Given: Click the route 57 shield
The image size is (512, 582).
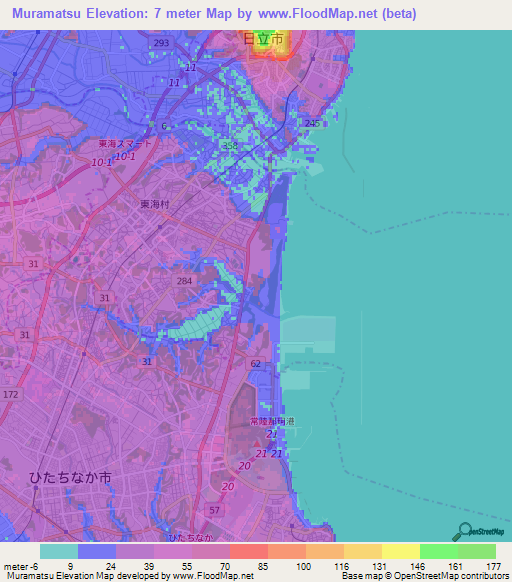Looking at the screenshot, I should point(214,510).
